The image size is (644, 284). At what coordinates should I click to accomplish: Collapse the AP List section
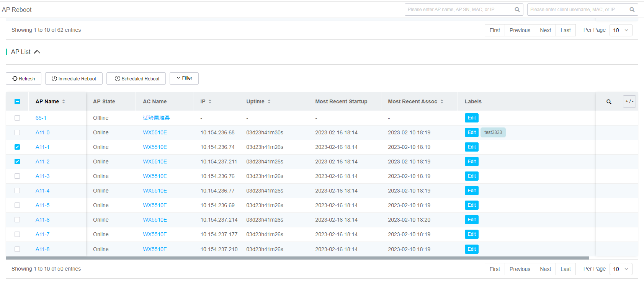point(37,52)
